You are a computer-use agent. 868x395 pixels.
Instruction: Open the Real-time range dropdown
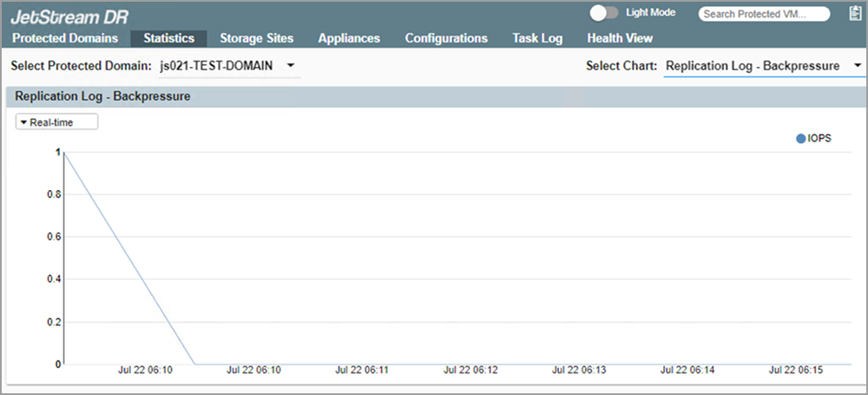pyautogui.click(x=57, y=122)
